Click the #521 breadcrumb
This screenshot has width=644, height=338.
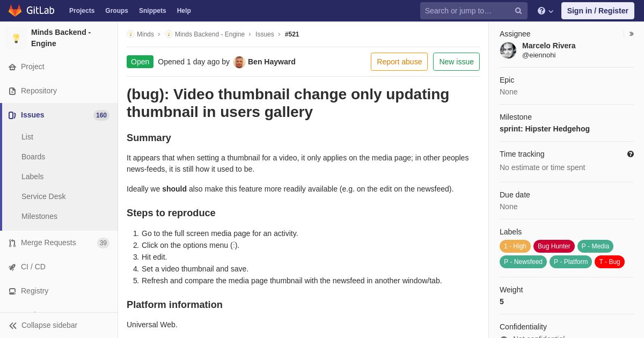coord(292,34)
